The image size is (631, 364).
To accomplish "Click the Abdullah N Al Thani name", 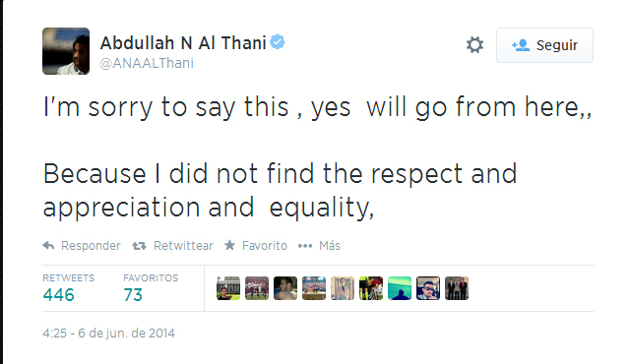I will (183, 42).
